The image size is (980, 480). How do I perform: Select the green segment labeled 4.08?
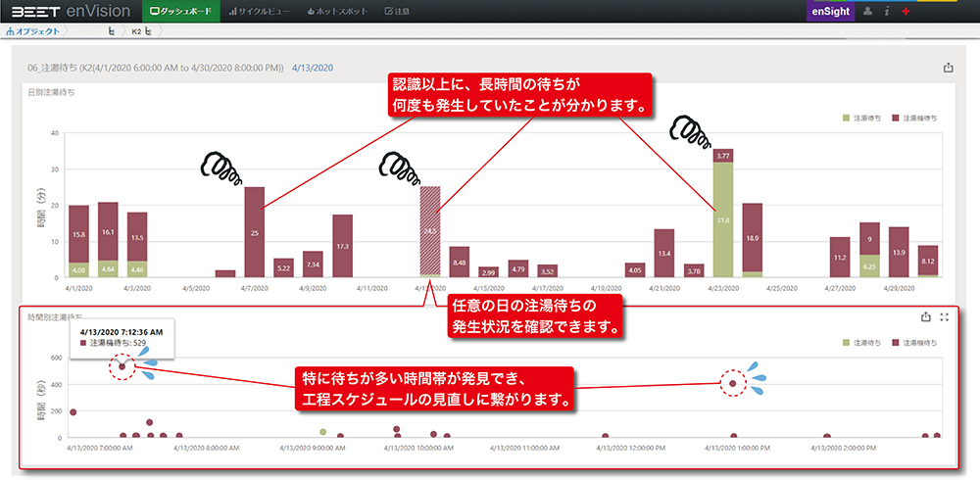78,270
